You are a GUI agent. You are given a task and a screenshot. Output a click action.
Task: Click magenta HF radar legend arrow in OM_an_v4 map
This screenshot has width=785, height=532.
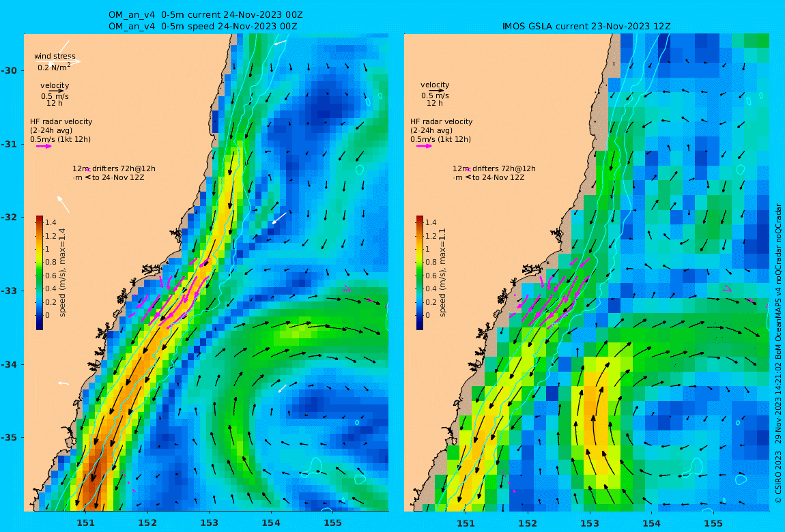(x=43, y=146)
